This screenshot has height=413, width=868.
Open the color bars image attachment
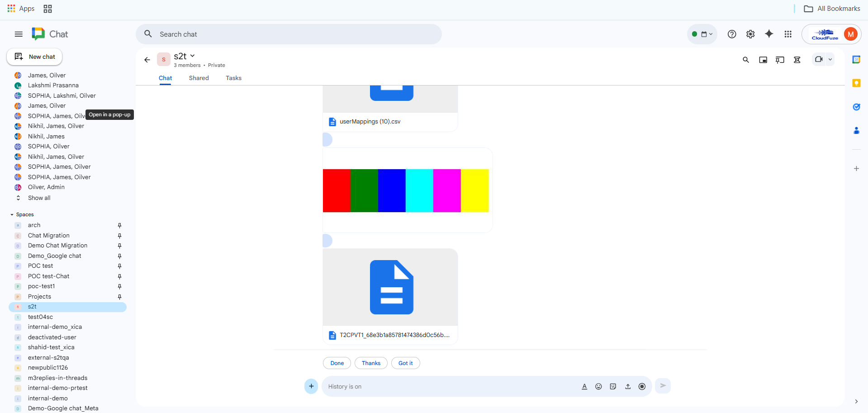click(x=406, y=190)
